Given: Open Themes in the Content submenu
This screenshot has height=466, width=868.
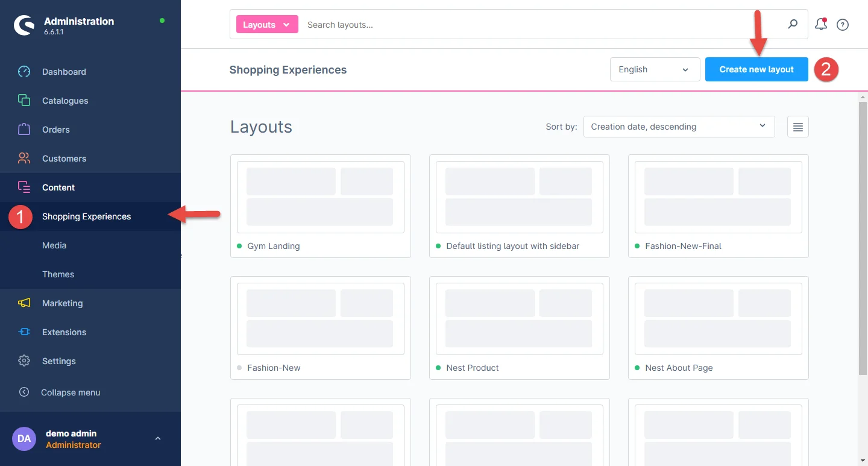Looking at the screenshot, I should pos(58,274).
